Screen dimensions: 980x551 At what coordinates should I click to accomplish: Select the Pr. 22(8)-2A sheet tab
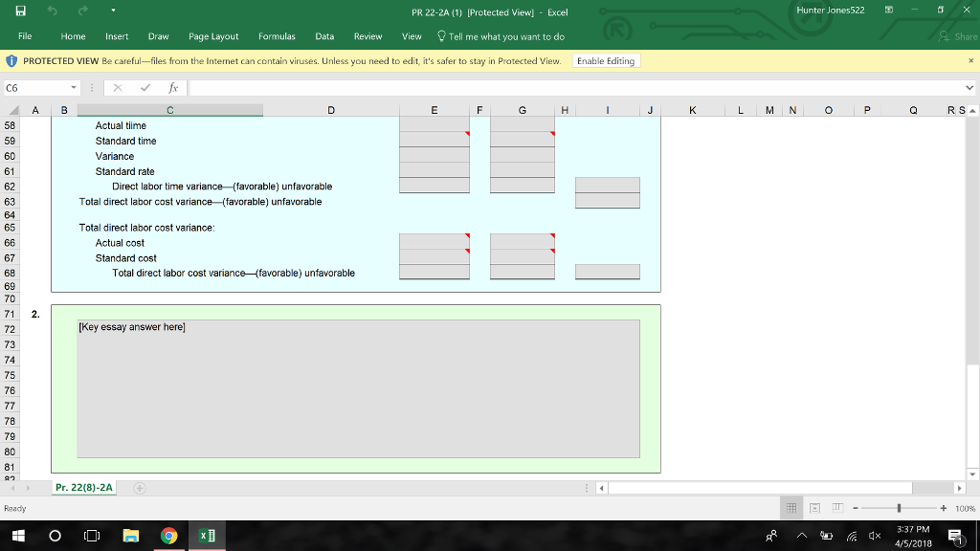pyautogui.click(x=84, y=487)
